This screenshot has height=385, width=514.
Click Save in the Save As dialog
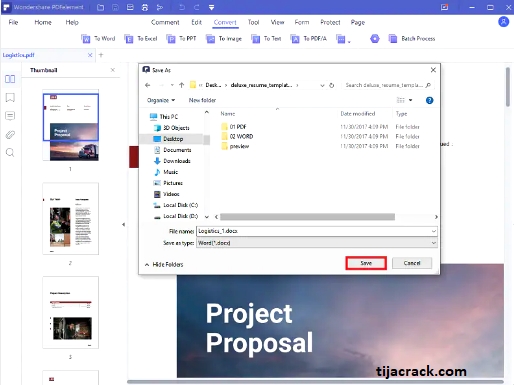click(366, 263)
